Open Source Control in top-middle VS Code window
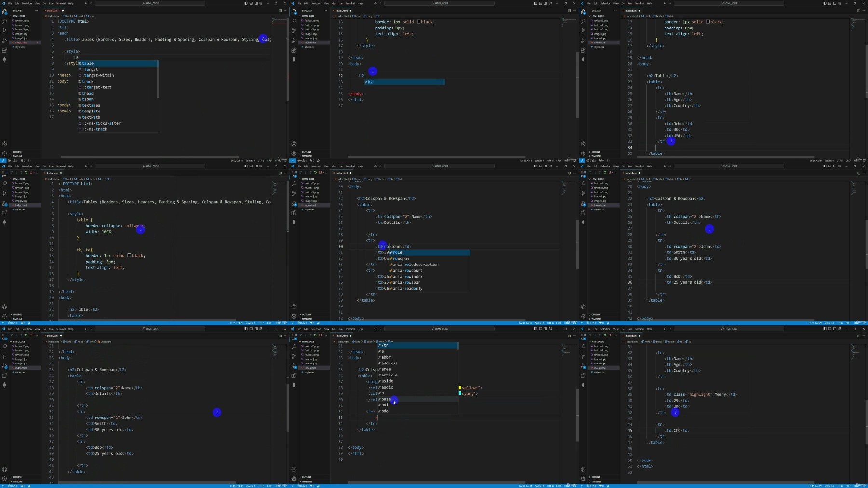The width and height of the screenshot is (868, 488). 294,30
